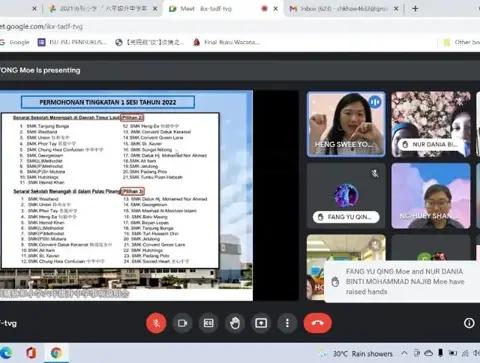
Task: Click the presented slide area
Action: click(126, 196)
